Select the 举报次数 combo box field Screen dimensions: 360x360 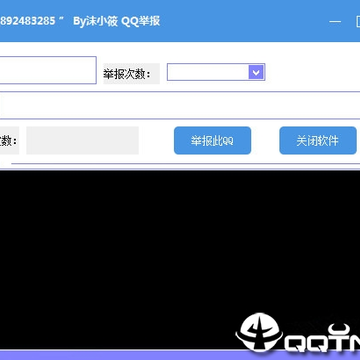point(216,72)
